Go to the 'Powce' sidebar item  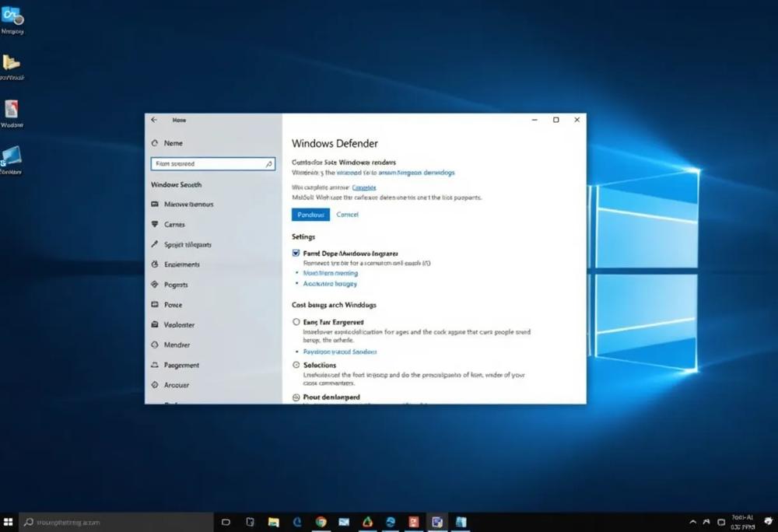click(166, 304)
